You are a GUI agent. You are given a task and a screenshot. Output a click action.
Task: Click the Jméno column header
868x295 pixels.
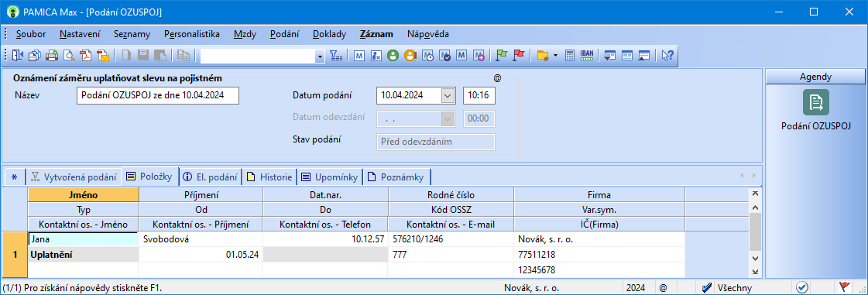coord(83,195)
